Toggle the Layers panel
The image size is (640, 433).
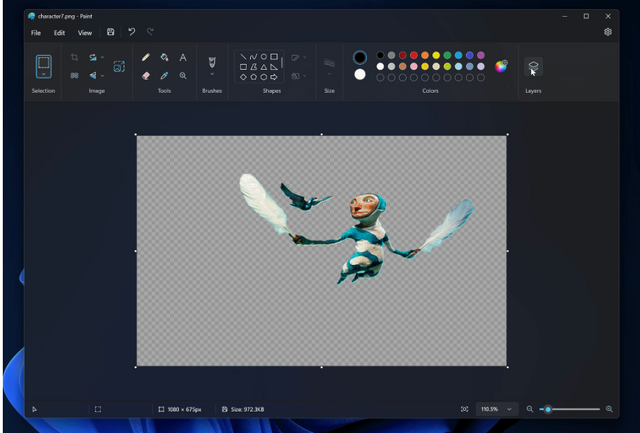click(x=533, y=66)
